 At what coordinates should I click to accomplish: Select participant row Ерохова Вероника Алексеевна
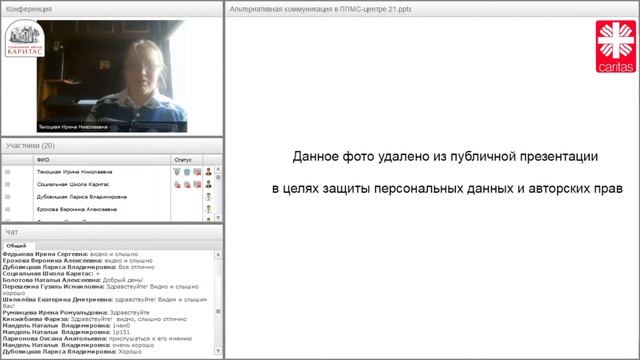108,209
